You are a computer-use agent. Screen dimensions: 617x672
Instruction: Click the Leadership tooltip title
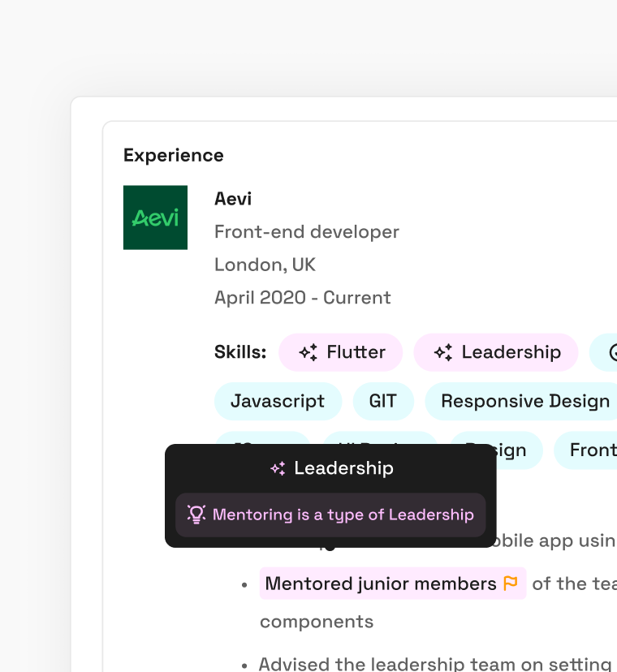(x=343, y=468)
